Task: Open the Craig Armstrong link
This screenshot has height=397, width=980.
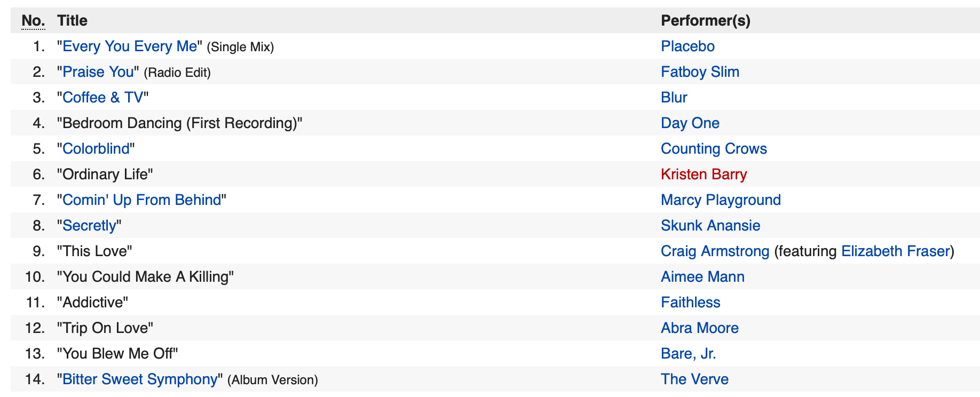Action: [715, 251]
